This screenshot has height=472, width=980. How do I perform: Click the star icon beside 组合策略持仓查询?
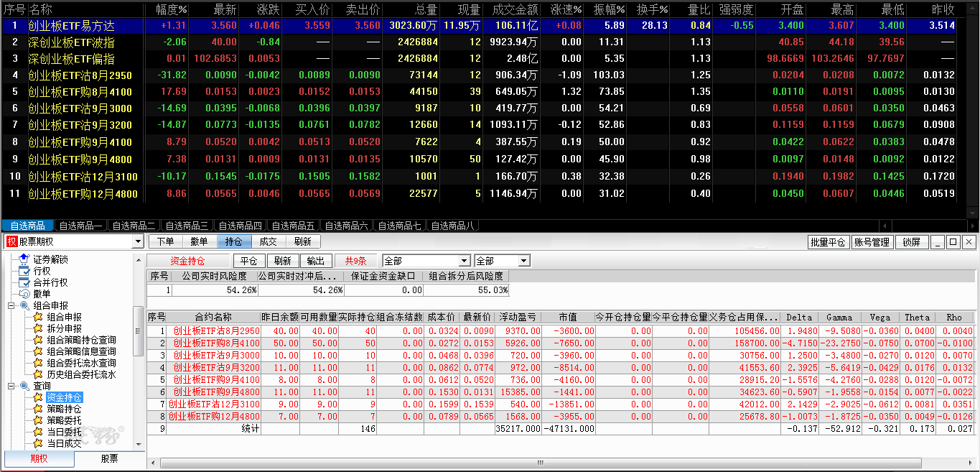click(x=39, y=340)
